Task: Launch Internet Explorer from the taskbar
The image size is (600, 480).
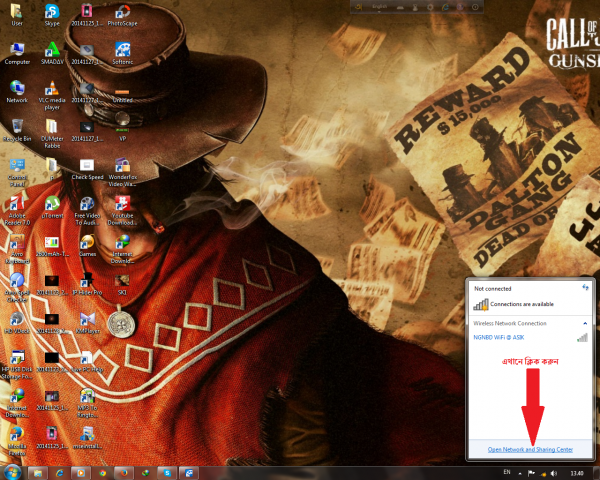Action: click(59, 473)
